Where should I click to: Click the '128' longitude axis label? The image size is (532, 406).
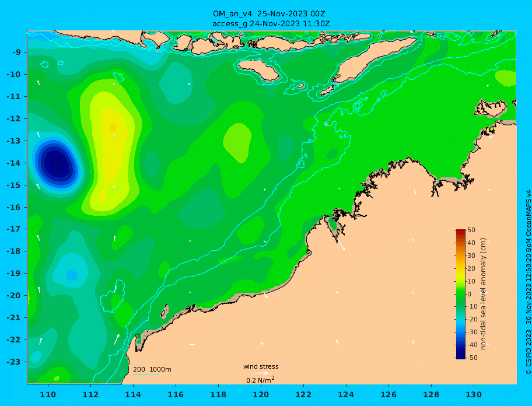(x=431, y=394)
